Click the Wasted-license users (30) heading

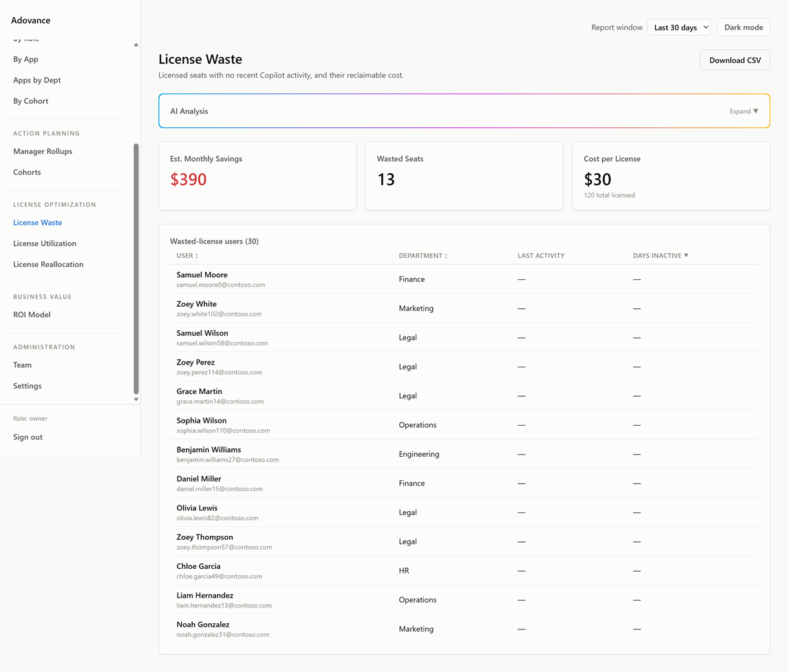click(x=214, y=241)
